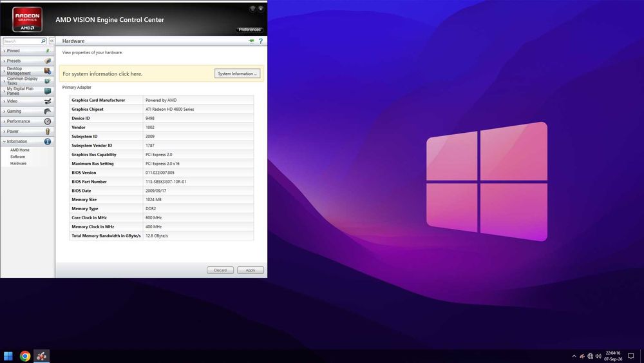Click 'For system information click here' text
The width and height of the screenshot is (644, 363).
click(x=102, y=74)
